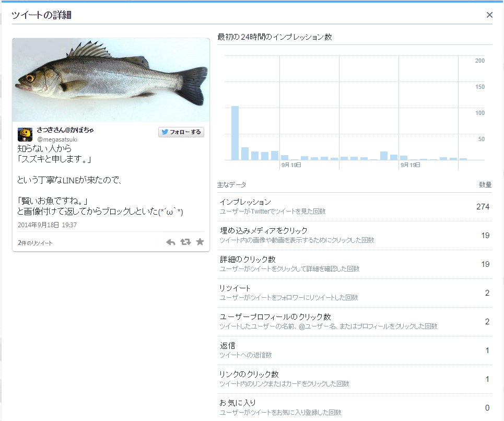This screenshot has width=504, height=421.
Task: Select the お気に入り metric row label
Action: (238, 403)
